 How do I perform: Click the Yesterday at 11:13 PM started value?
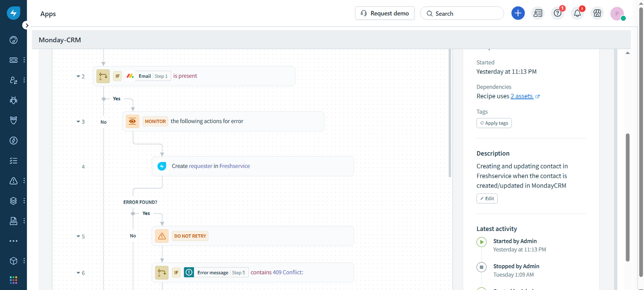[506, 72]
